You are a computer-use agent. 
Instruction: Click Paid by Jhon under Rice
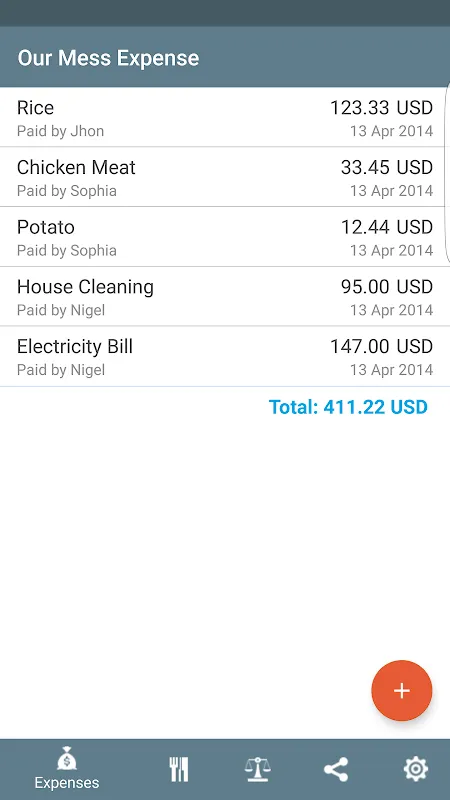pyautogui.click(x=61, y=131)
